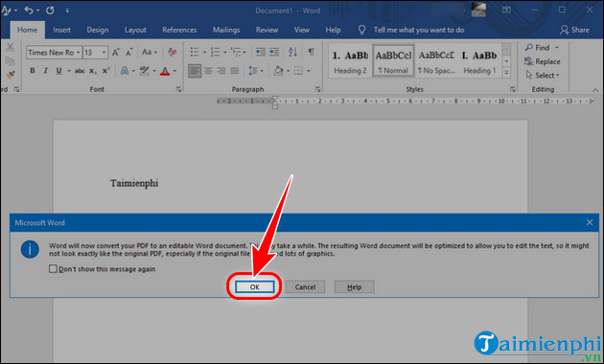Toggle Bold formatting
This screenshot has width=604, height=364.
click(x=33, y=71)
